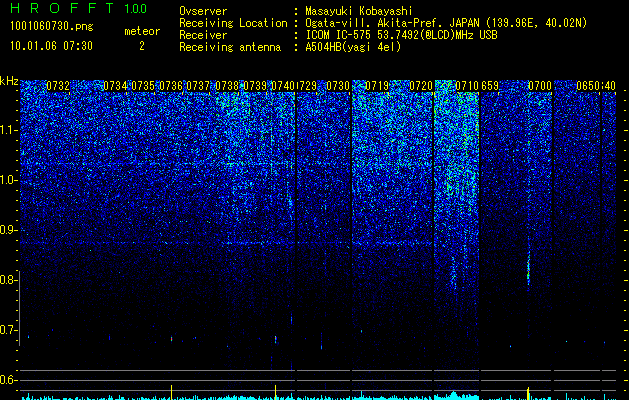
Task: Select the Ogata-vill. Akita-Pref. JAPAN location text
Action: pos(446,23)
